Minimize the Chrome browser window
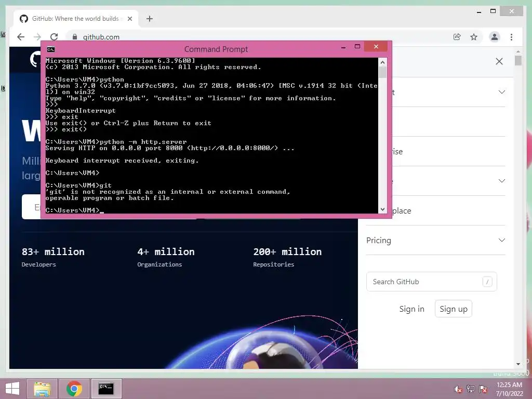The image size is (532, 399). tap(478, 11)
